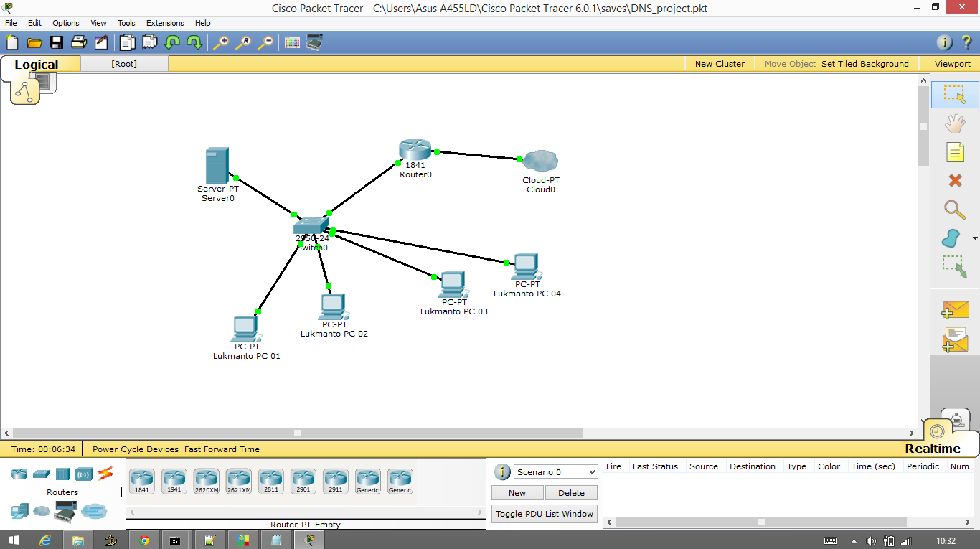Click the Paste toolbar icon
The width and height of the screenshot is (980, 549).
tap(149, 42)
